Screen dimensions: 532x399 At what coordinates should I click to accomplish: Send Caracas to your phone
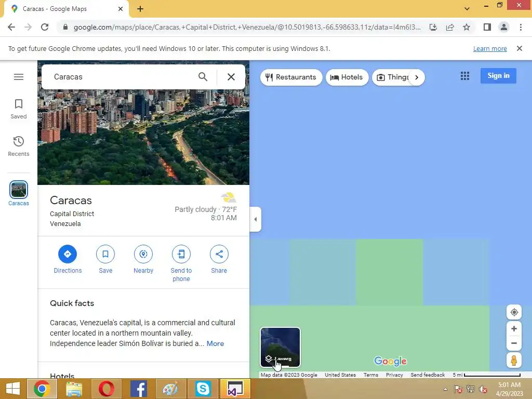pos(181,263)
